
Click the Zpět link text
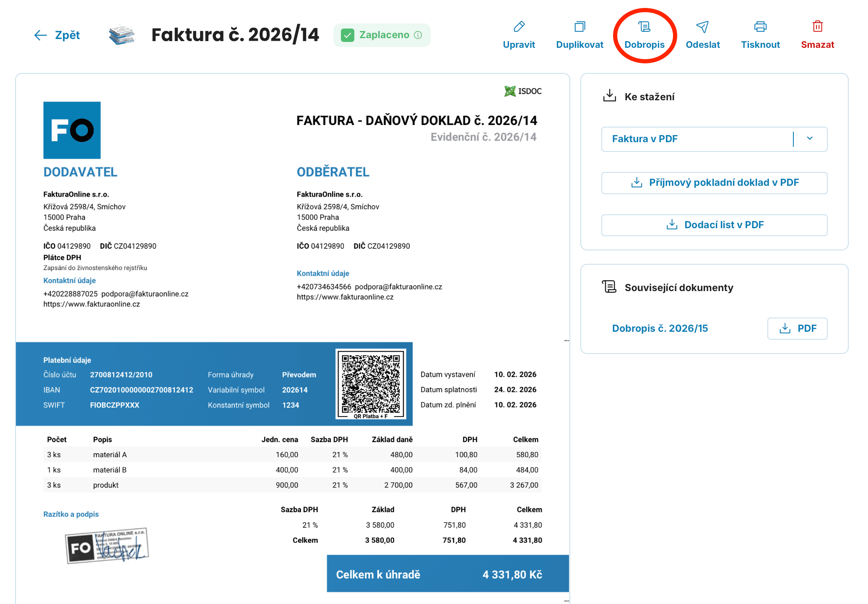click(x=68, y=35)
